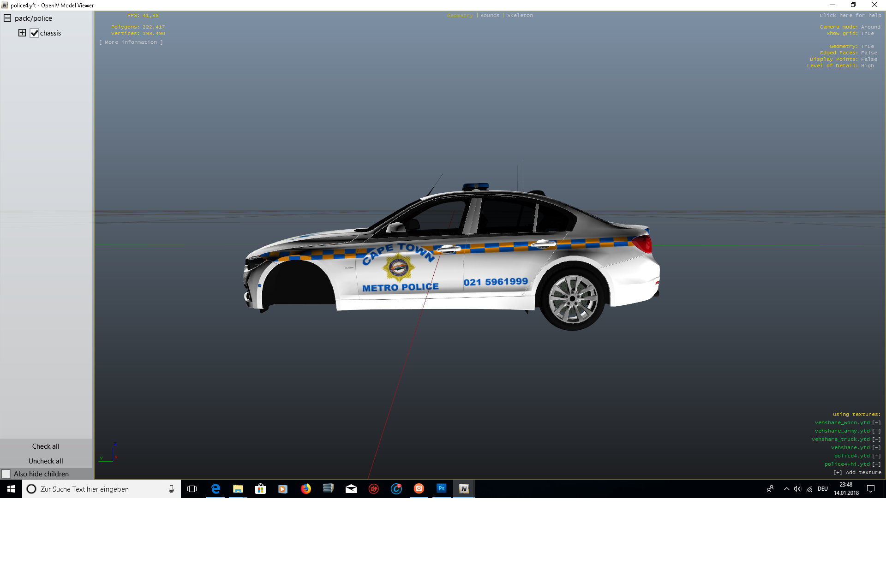The width and height of the screenshot is (886, 588).
Task: Launch Firefox from the taskbar
Action: [305, 488]
